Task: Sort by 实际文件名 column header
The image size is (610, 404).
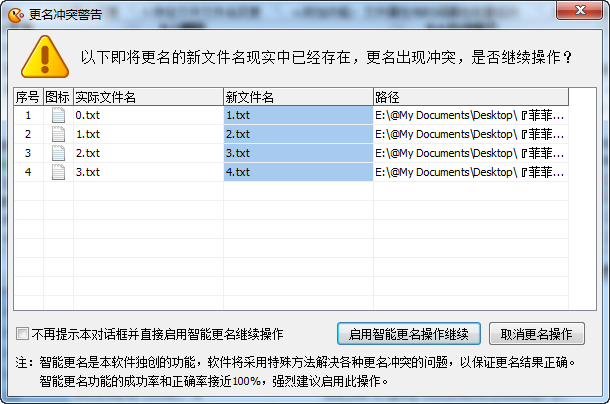Action: (148, 97)
